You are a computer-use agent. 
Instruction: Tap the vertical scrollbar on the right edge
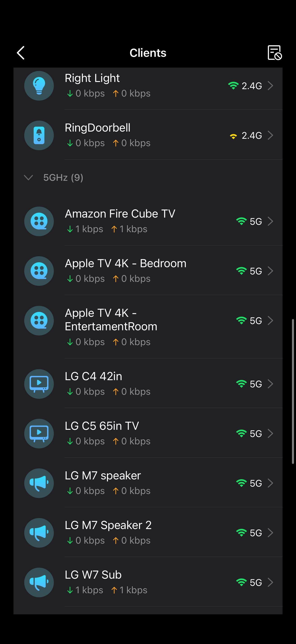click(293, 391)
